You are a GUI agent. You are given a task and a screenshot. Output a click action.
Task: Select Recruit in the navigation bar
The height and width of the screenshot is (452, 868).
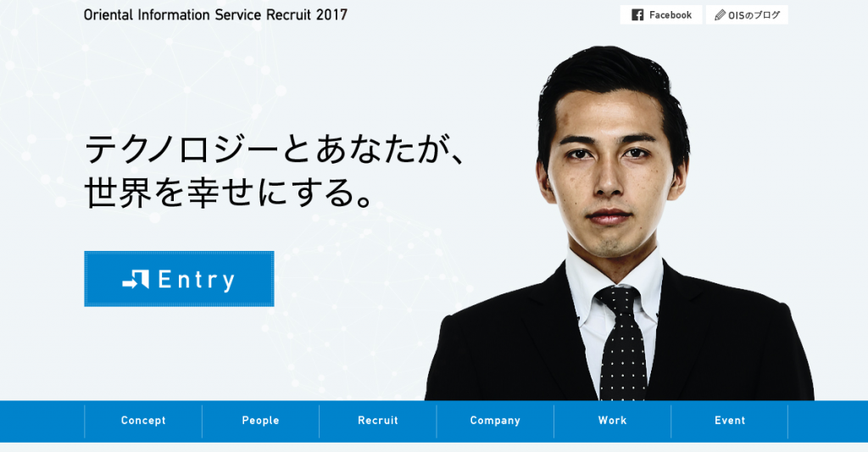pyautogui.click(x=378, y=421)
